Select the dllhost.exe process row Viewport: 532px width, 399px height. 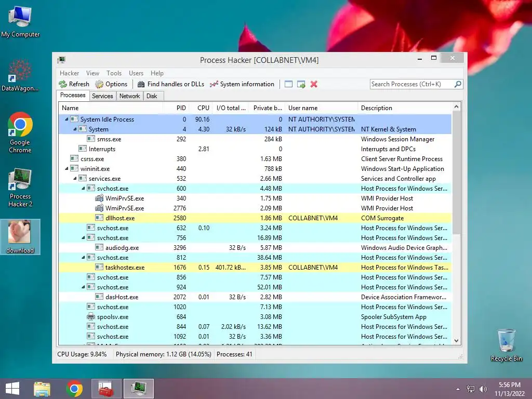255,218
